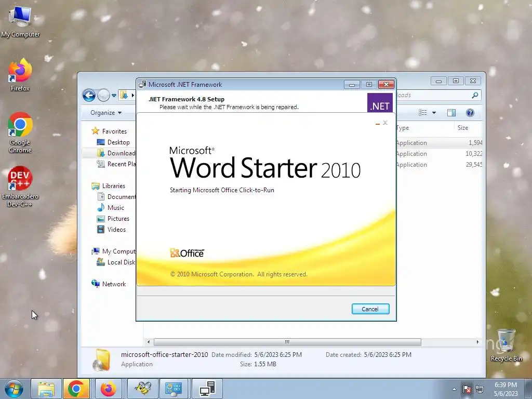Close the Word Starter splash screen
Image resolution: width=532 pixels, height=399 pixels.
coord(385,123)
